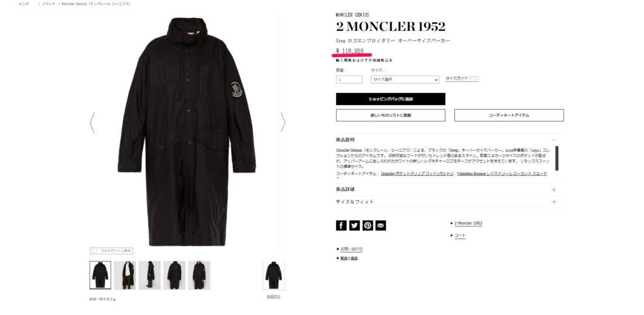Expand the 商品詳細 section
Screen dimensions: 644x315
[450, 189]
